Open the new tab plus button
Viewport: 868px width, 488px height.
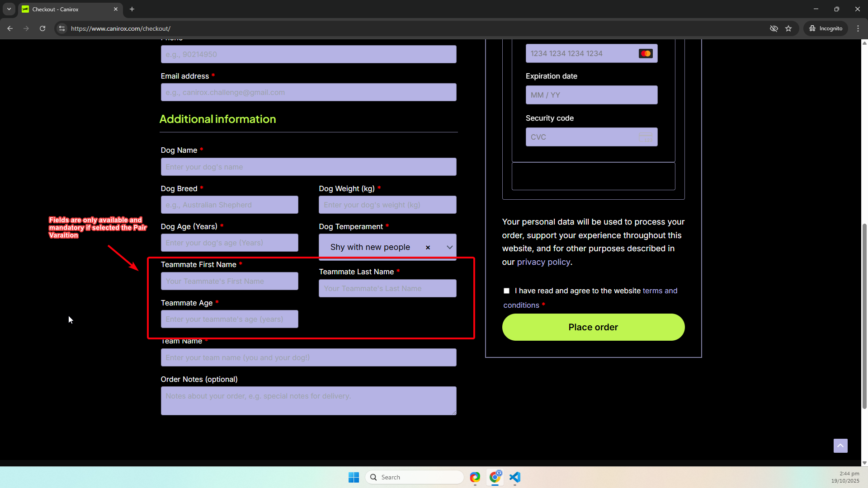point(132,9)
